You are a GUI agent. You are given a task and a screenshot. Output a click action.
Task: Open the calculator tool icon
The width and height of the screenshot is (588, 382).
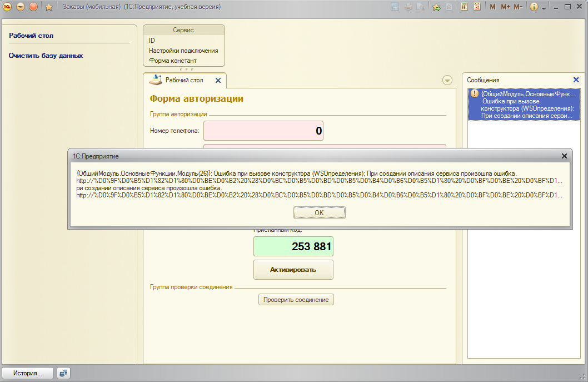[464, 7]
